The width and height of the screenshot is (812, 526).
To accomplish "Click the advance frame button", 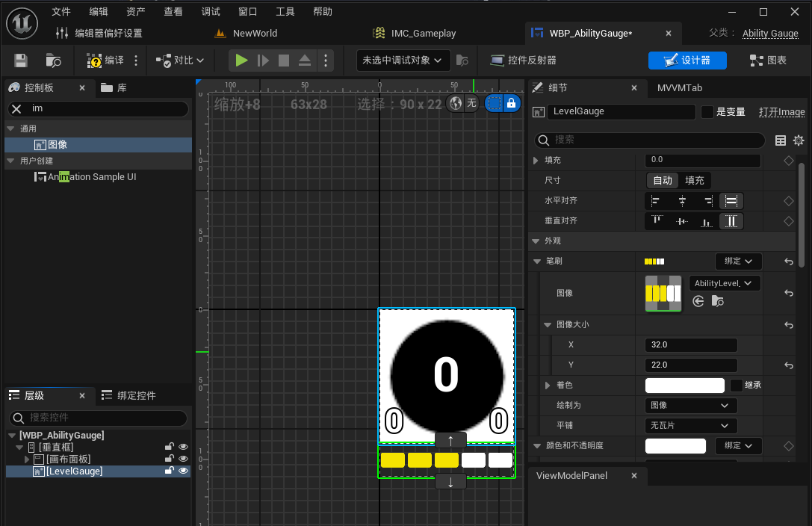I will [x=263, y=61].
